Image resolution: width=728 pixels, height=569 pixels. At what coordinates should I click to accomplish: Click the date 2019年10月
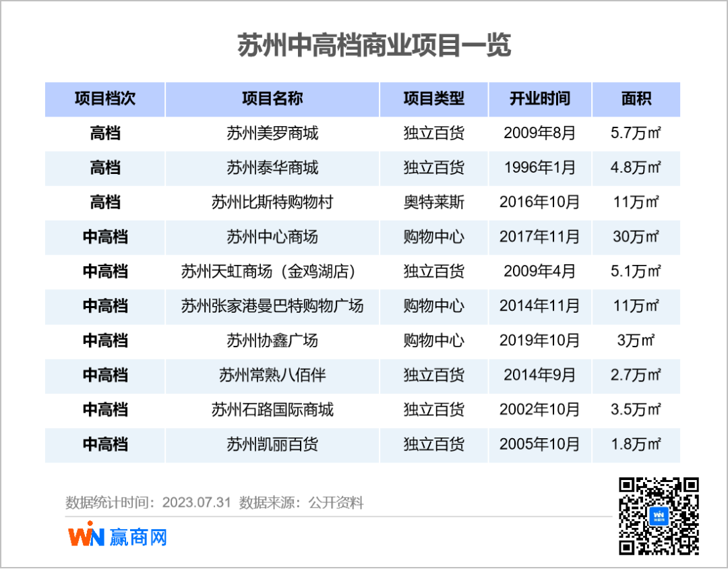539,340
